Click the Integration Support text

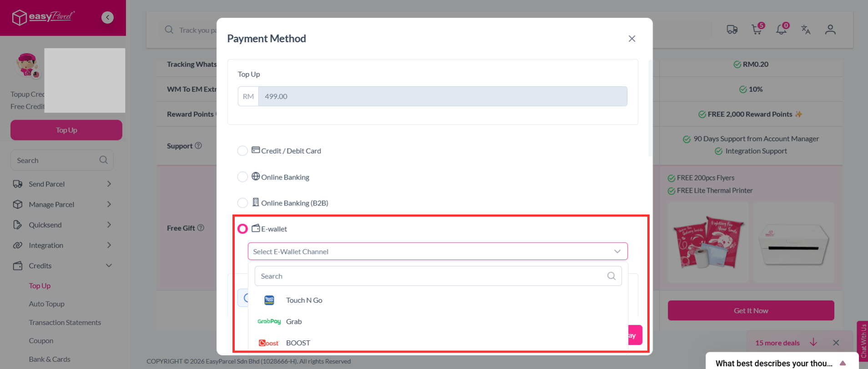tap(756, 151)
